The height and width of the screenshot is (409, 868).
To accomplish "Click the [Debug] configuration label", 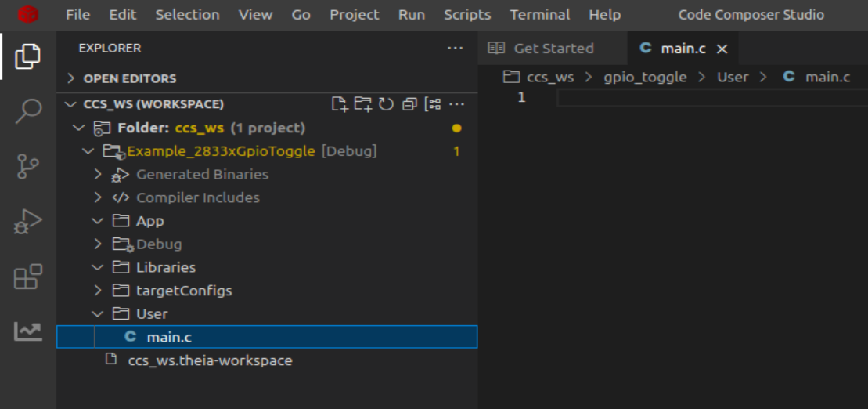I will tap(349, 151).
